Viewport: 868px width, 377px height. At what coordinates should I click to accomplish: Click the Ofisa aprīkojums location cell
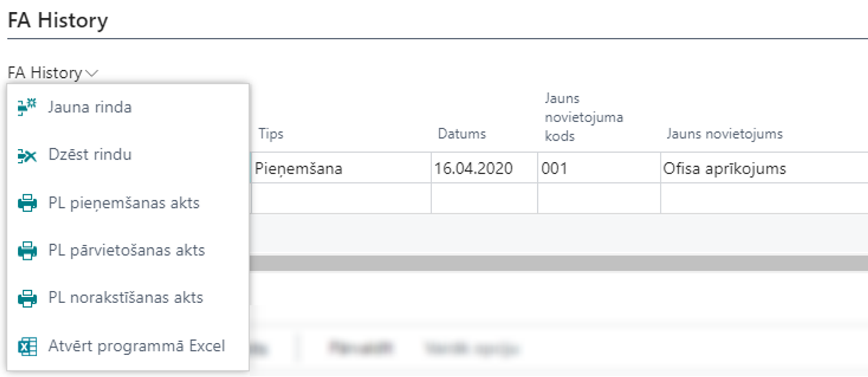point(724,168)
